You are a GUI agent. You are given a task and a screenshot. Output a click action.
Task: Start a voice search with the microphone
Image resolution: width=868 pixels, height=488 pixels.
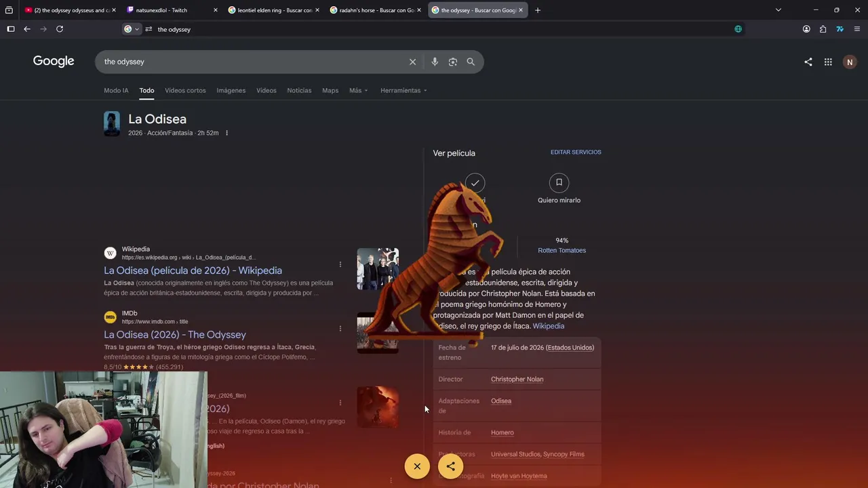pyautogui.click(x=435, y=62)
